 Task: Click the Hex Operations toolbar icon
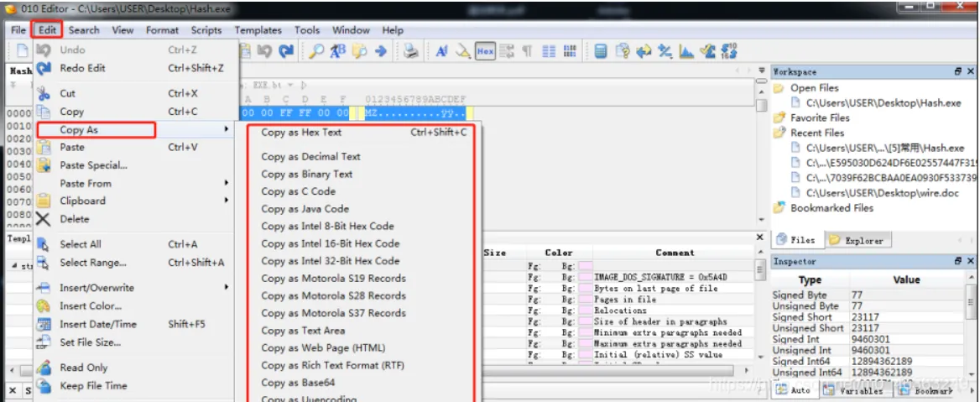665,52
